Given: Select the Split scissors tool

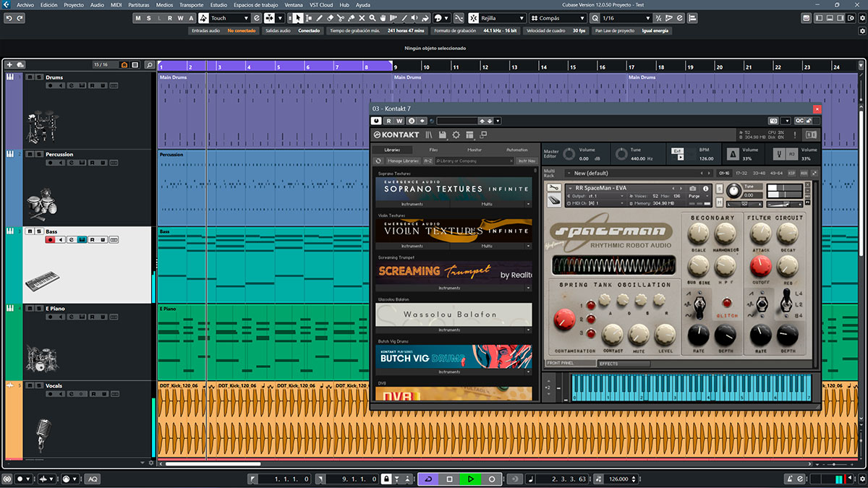Looking at the screenshot, I should click(341, 18).
